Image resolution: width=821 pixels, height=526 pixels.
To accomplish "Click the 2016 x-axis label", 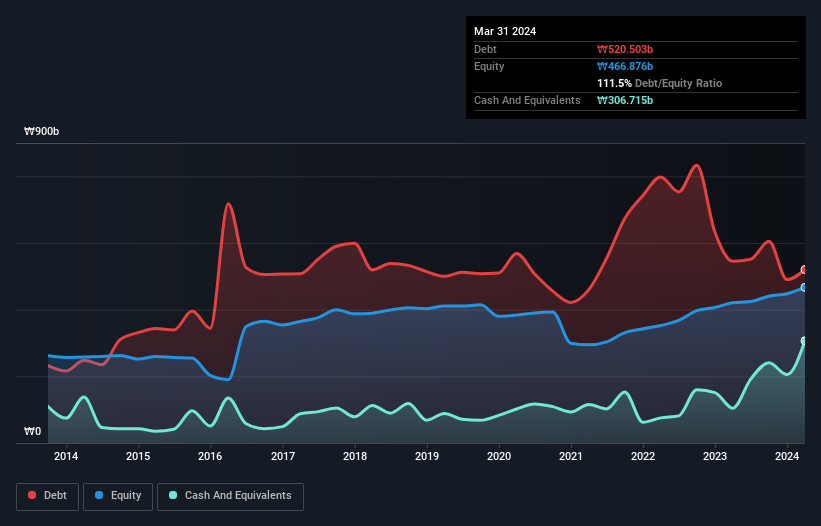I will [210, 456].
